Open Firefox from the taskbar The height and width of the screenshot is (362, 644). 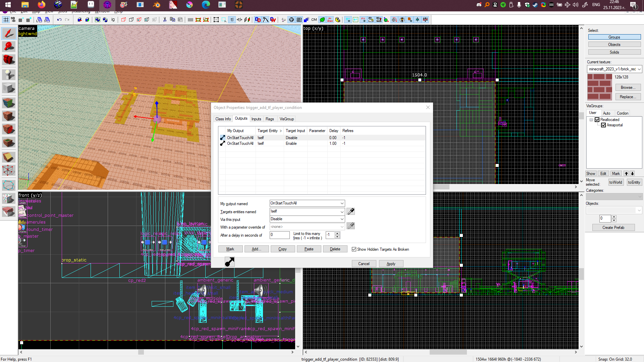click(41, 5)
